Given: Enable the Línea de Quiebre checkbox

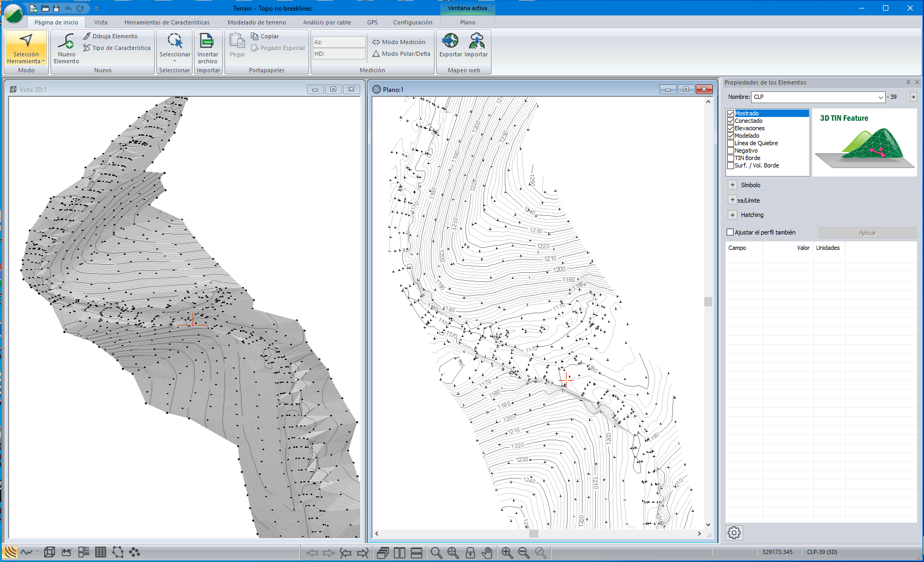Looking at the screenshot, I should 731,144.
